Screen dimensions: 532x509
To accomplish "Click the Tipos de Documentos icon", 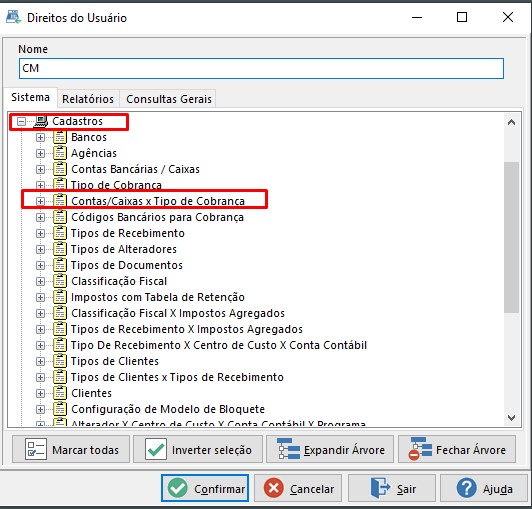I will pyautogui.click(x=60, y=265).
